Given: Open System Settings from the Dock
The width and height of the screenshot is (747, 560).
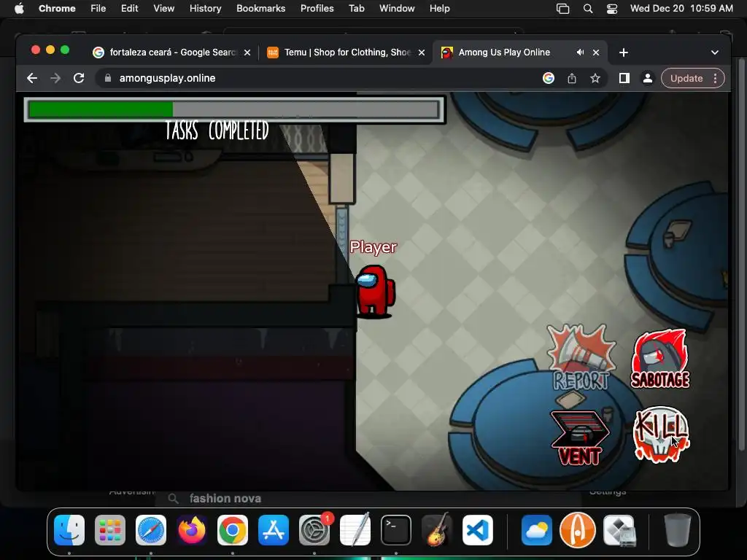Looking at the screenshot, I should coord(314,530).
